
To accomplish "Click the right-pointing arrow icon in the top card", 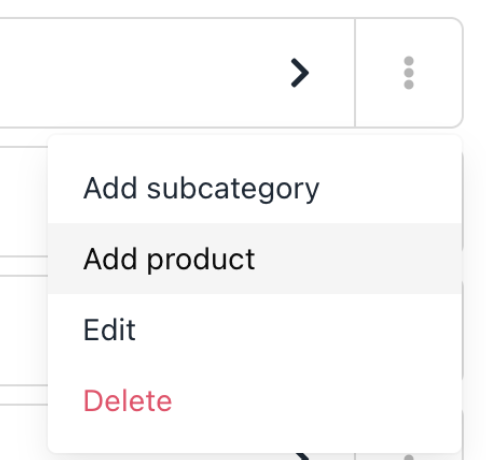I will pyautogui.click(x=300, y=73).
